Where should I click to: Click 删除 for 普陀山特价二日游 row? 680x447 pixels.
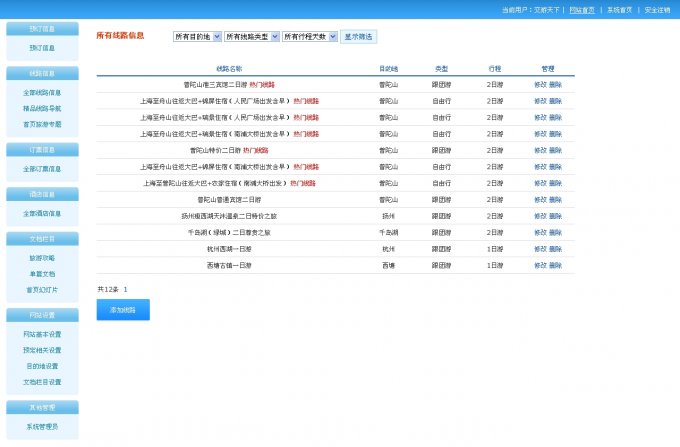(555, 150)
